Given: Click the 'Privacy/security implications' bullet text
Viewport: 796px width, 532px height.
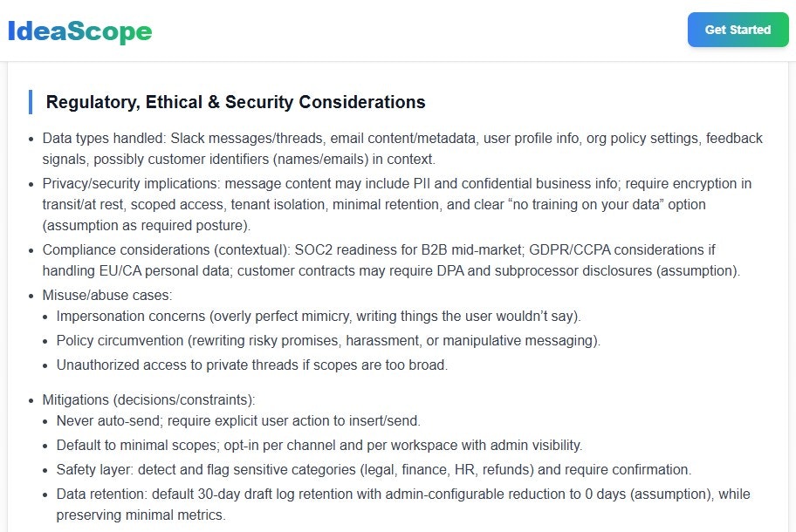Looking at the screenshot, I should click(396, 204).
